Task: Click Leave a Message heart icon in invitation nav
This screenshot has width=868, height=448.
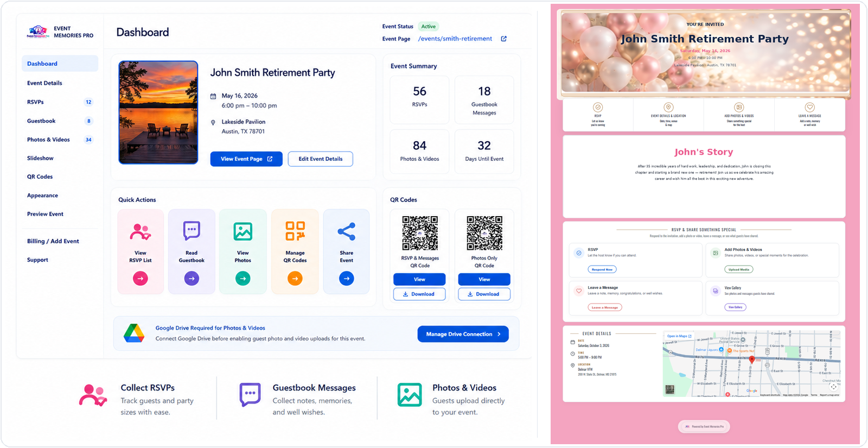Action: (809, 108)
